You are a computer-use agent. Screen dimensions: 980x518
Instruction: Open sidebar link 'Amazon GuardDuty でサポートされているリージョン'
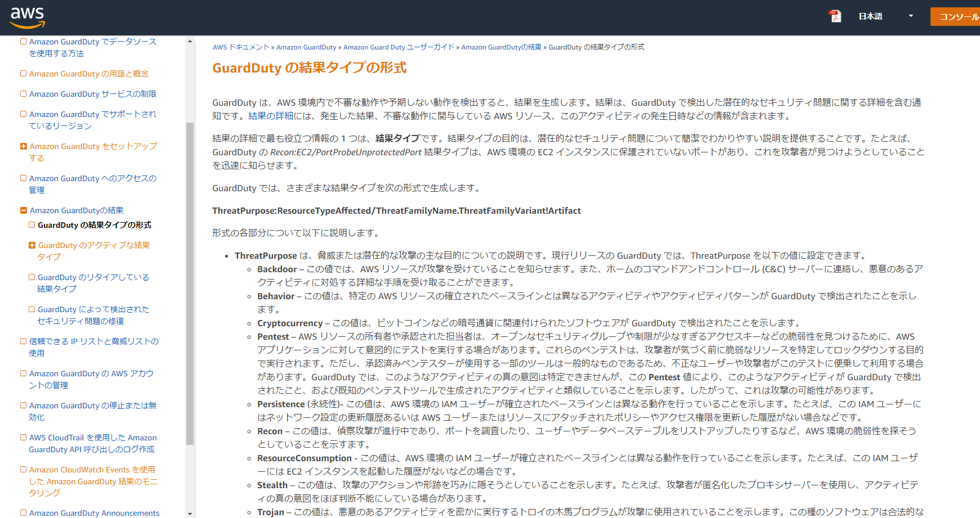(93, 120)
